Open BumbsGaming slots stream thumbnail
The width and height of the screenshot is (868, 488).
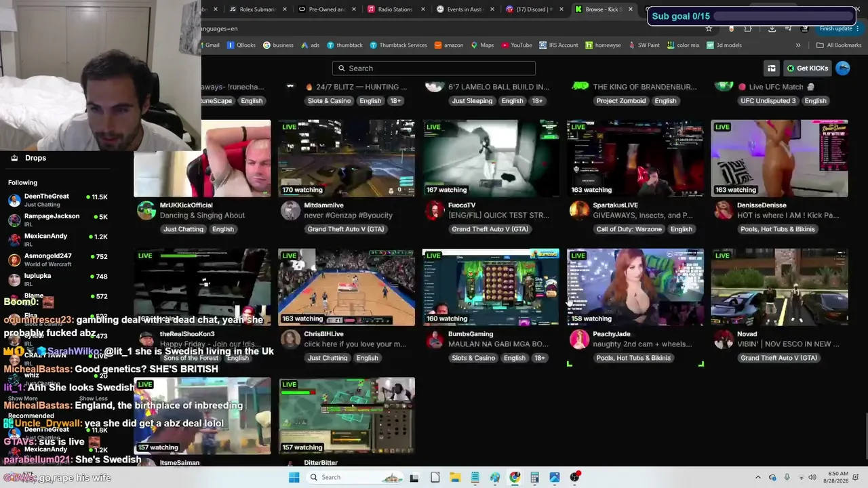click(491, 287)
